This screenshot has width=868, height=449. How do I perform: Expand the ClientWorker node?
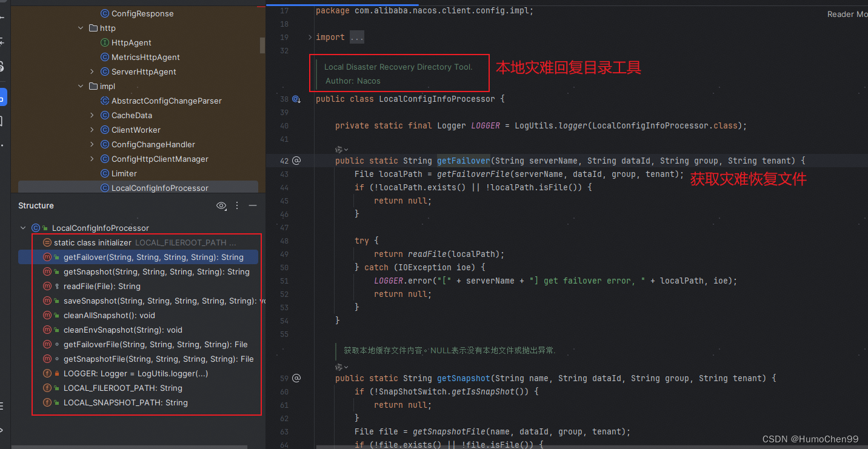tap(92, 130)
